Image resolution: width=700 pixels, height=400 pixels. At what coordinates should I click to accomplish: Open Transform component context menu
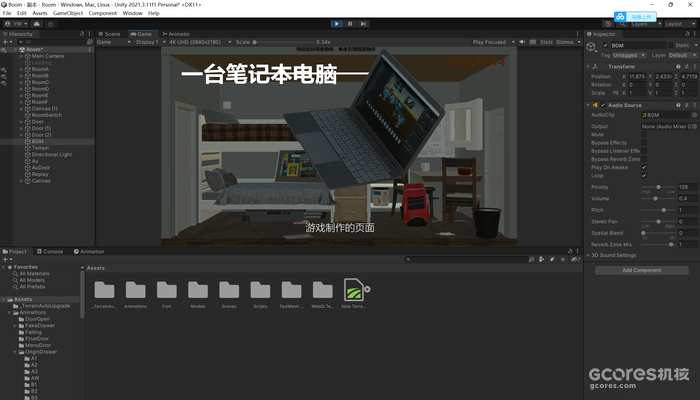(695, 67)
